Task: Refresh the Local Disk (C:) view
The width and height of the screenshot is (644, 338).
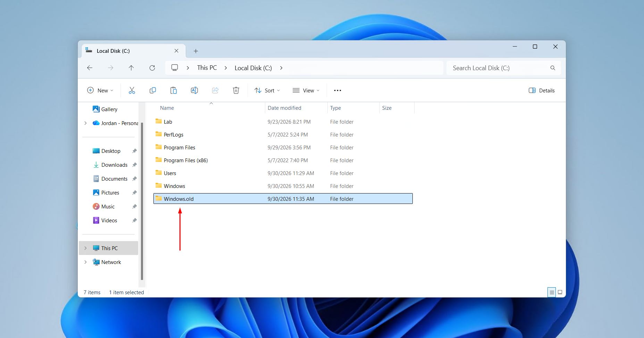Action: tap(152, 68)
